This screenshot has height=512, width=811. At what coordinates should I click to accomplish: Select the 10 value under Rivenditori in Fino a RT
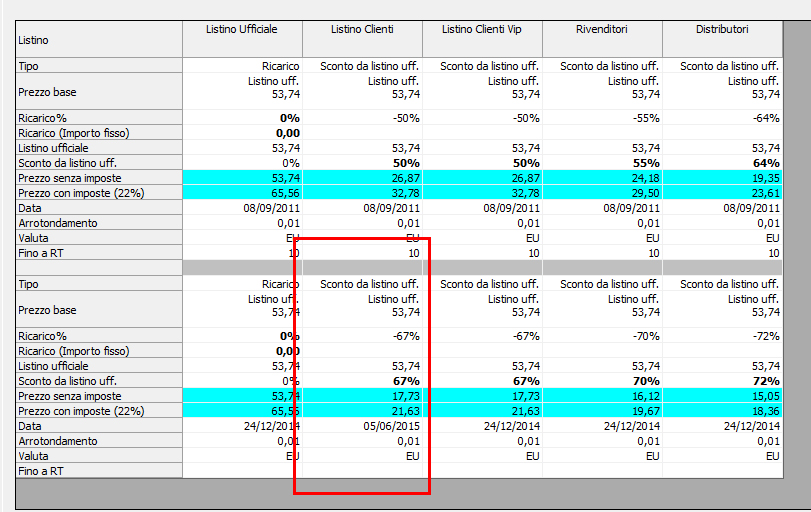[x=602, y=253]
